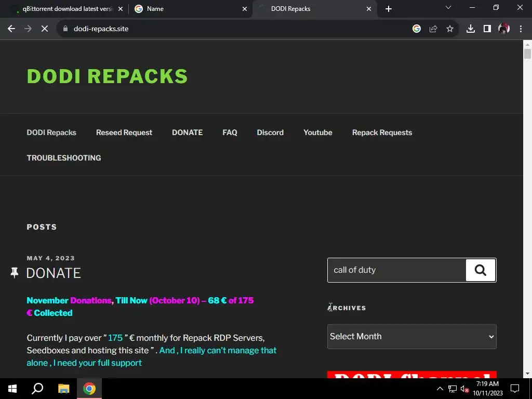Expand the Select Month archives dropdown
Image resolution: width=532 pixels, height=399 pixels.
pyautogui.click(x=412, y=337)
